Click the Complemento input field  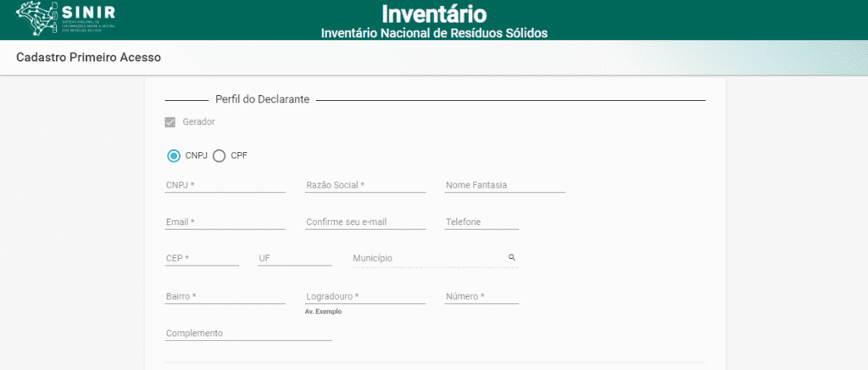pos(248,334)
